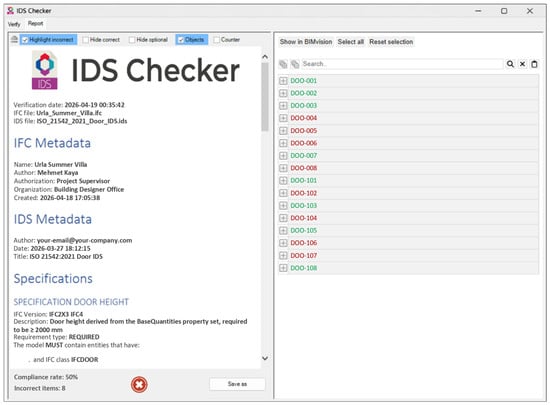550x405 pixels.
Task: Maximize the IDS Checker window
Action: [x=504, y=11]
